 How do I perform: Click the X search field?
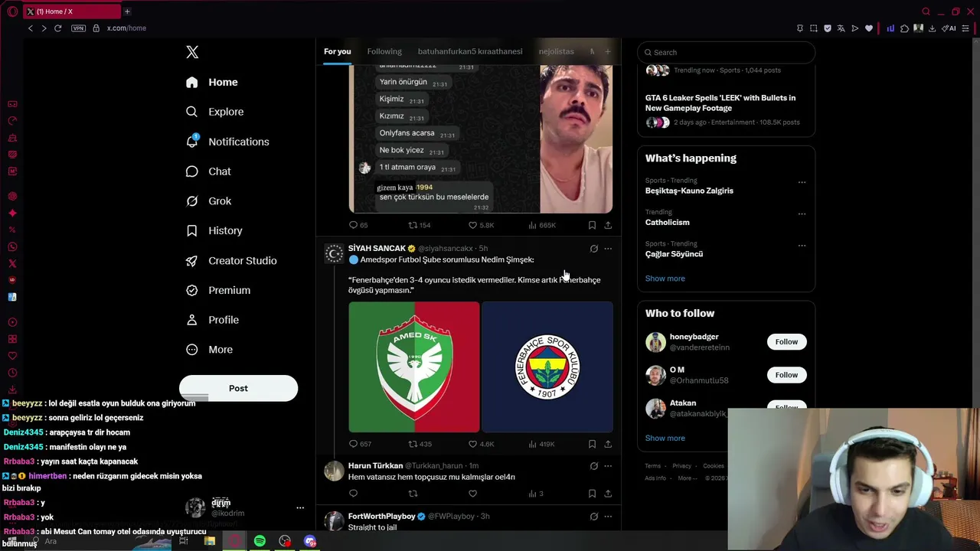pos(726,52)
